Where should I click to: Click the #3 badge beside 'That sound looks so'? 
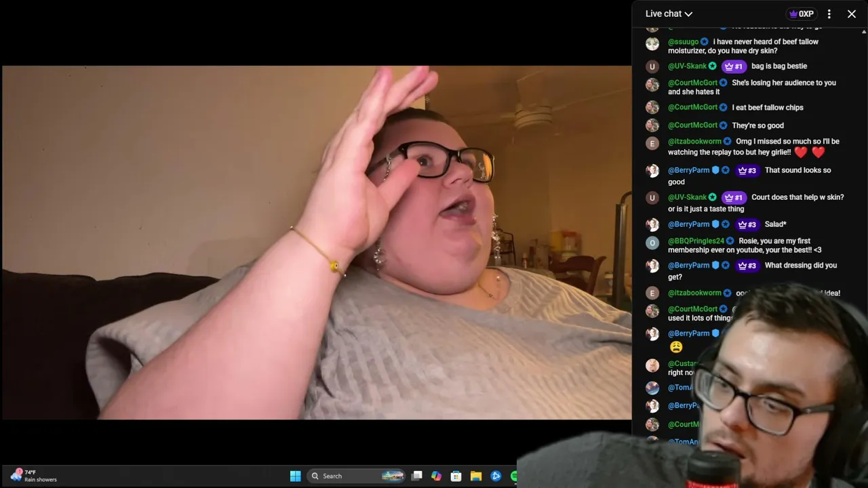[747, 171]
